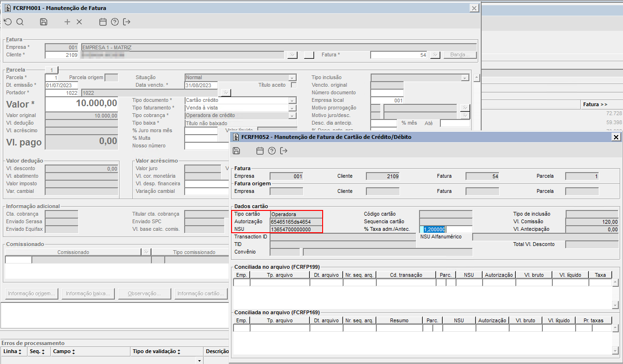Image resolution: width=623 pixels, height=364 pixels.
Task: Click the plus icon to add record
Action: coord(67,22)
